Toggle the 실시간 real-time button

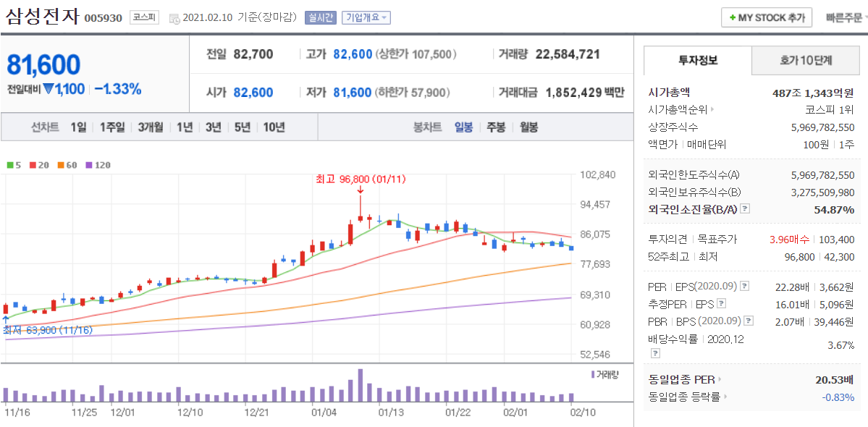[x=321, y=17]
